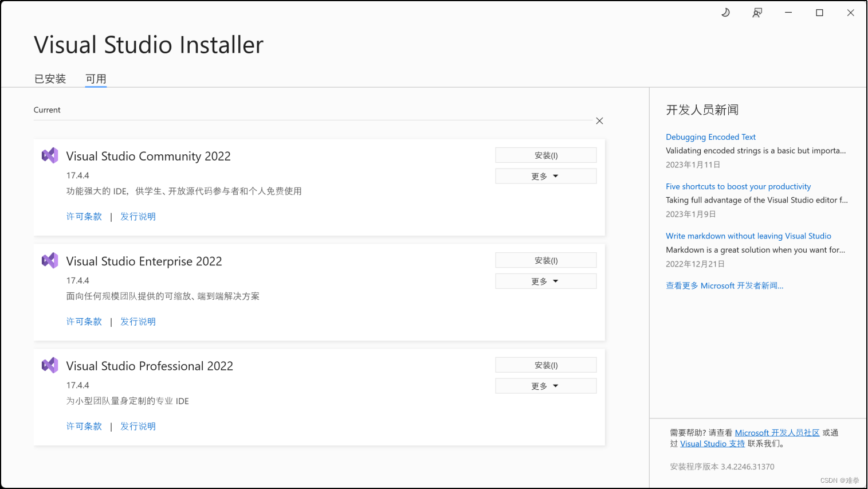Click the 'Markdown is a great solution' summary

[755, 249]
